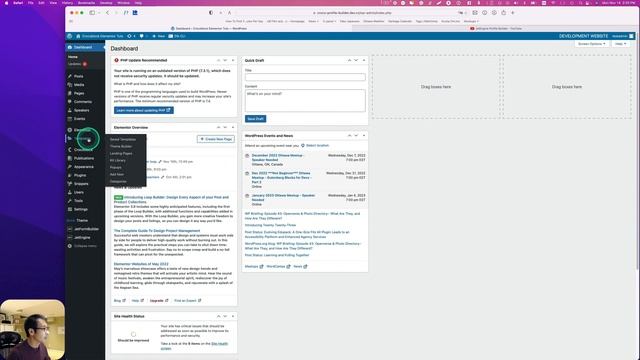Open JetFormBuilder in the sidebar
The width and height of the screenshot is (640, 360).
click(x=86, y=229)
